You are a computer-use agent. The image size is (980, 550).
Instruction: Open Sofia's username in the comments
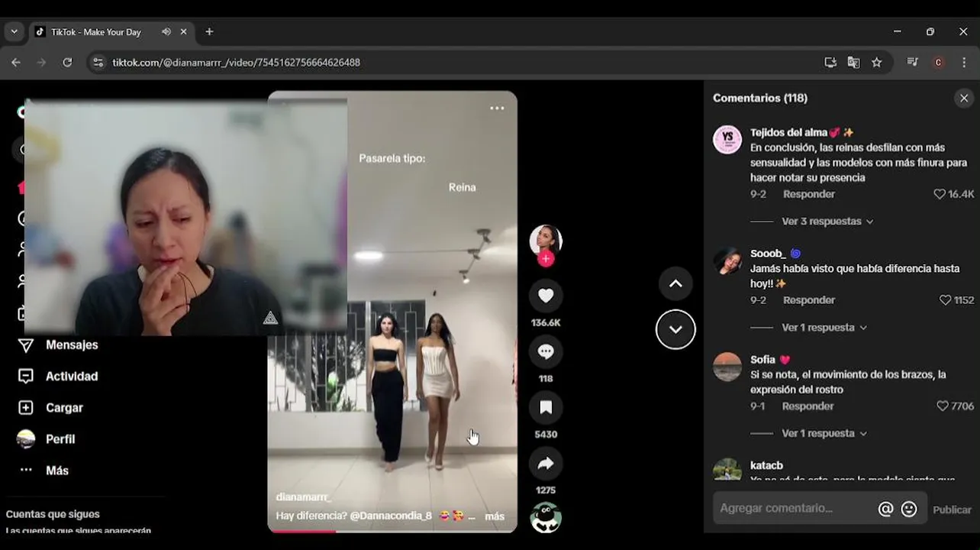click(762, 360)
